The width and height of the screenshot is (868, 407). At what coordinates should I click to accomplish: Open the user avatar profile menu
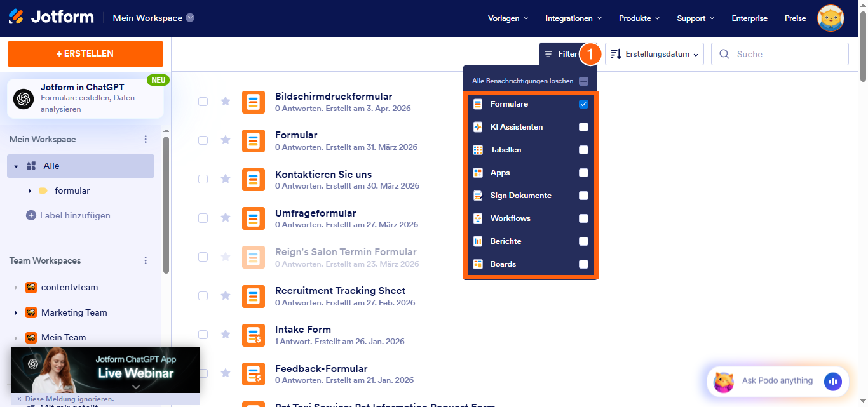[x=831, y=18]
